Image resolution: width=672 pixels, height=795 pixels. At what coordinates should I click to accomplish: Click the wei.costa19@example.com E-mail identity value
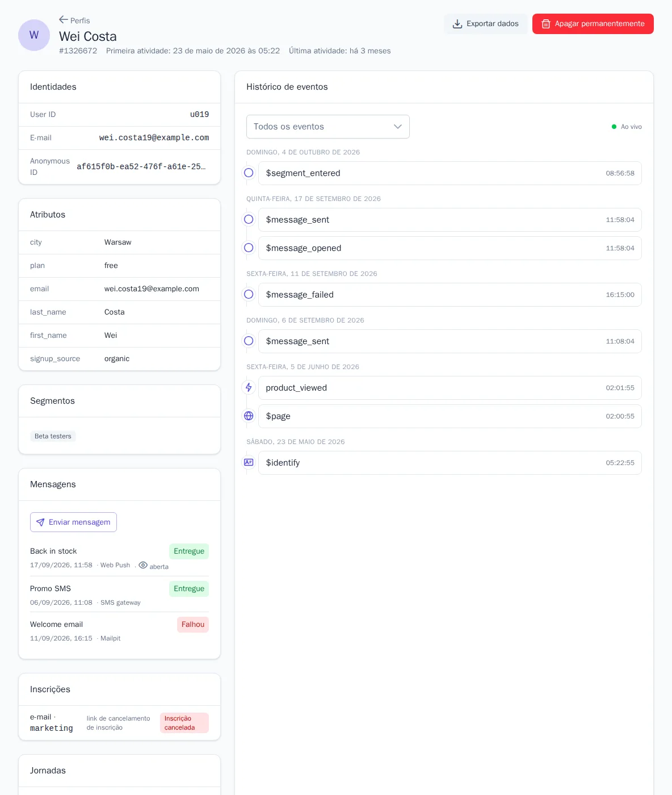click(154, 138)
